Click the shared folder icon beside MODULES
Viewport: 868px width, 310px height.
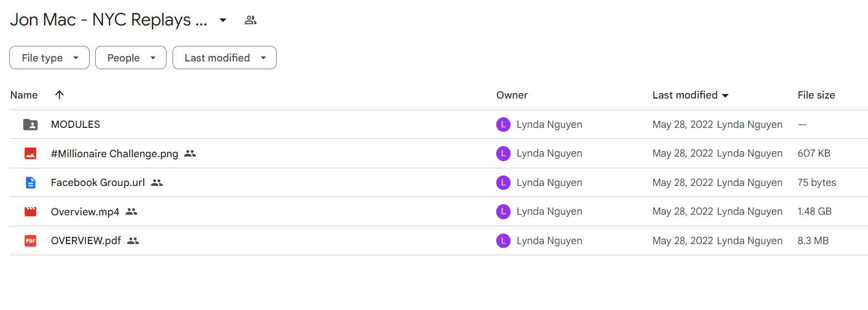pos(30,125)
